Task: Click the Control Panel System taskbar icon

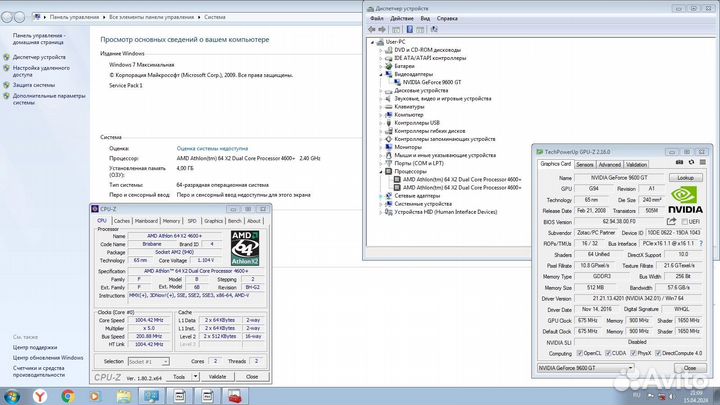Action: coord(151,396)
